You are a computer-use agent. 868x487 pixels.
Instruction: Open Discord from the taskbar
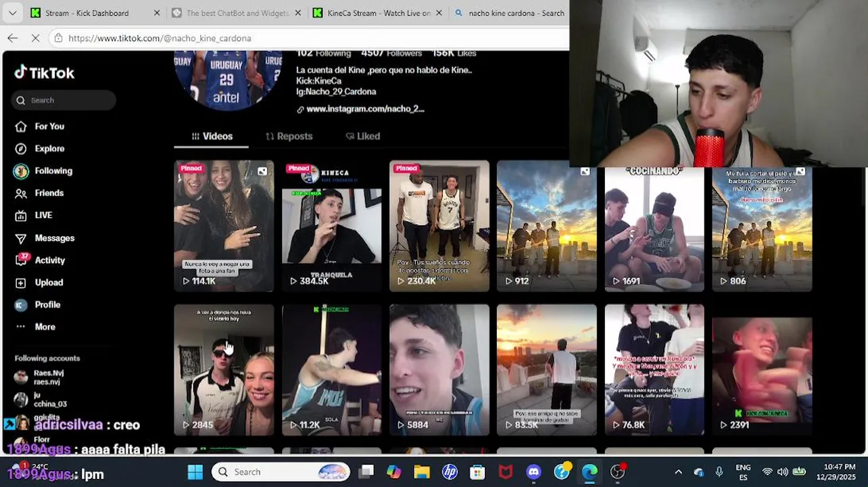[x=533, y=472]
